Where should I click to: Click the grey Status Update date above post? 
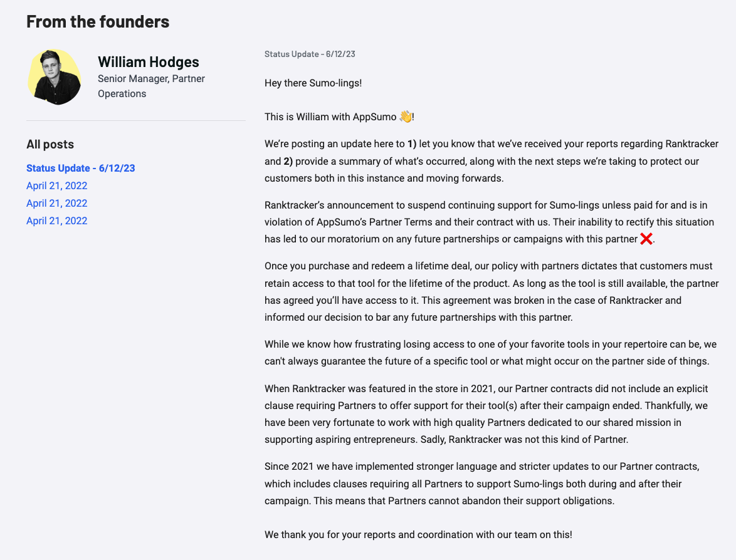(310, 54)
